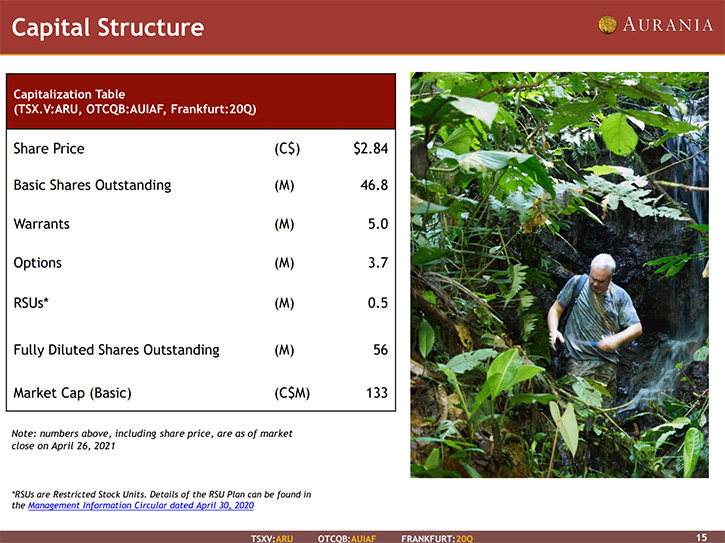Select the Capital Structure slide title
This screenshot has height=543, width=725.
(108, 27)
